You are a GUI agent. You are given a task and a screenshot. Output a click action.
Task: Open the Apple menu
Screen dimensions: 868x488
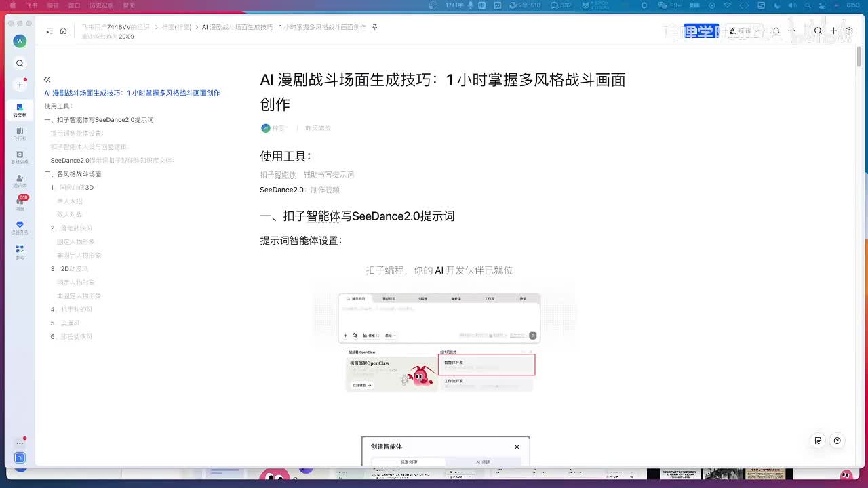tap(12, 5)
